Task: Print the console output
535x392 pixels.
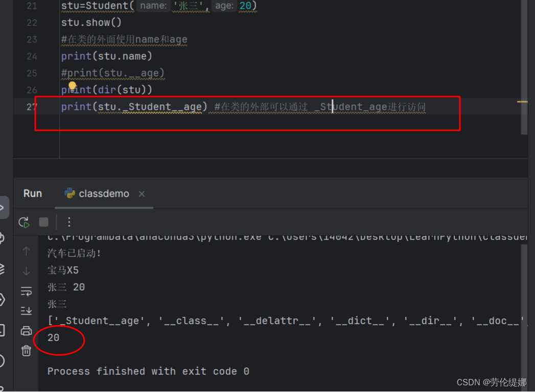Action: click(x=26, y=331)
